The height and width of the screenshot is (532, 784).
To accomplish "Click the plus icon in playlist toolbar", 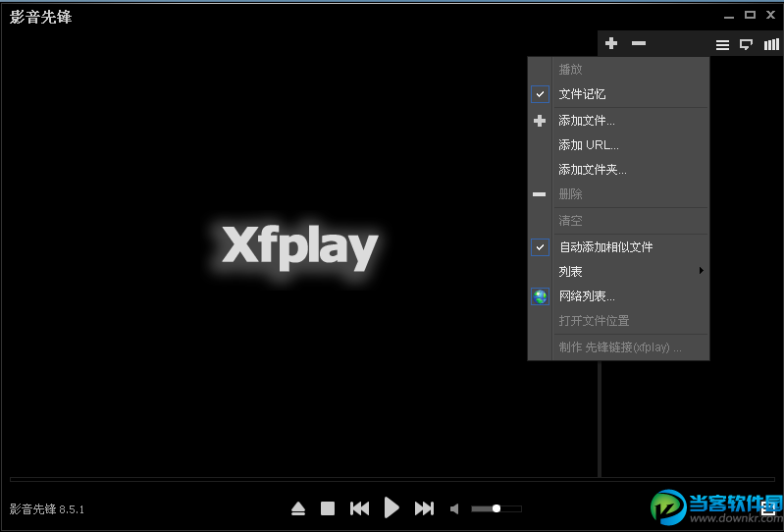I will click(x=611, y=43).
